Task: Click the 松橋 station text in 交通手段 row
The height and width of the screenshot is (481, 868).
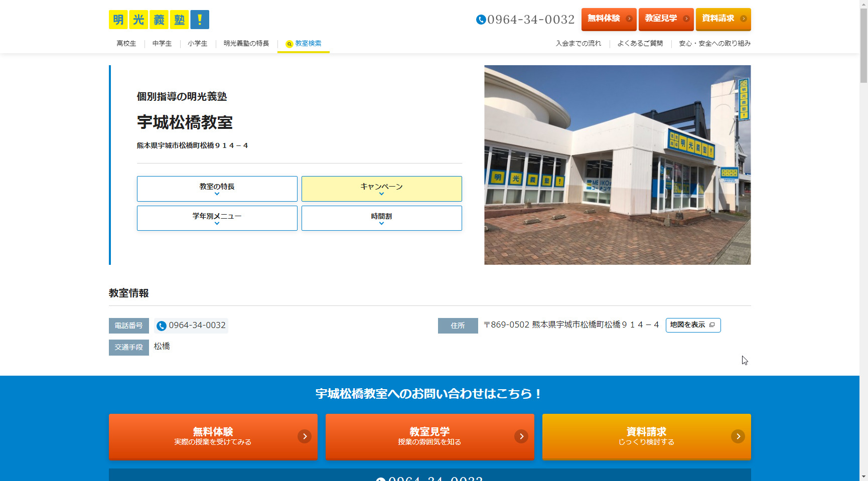Action: point(162,347)
